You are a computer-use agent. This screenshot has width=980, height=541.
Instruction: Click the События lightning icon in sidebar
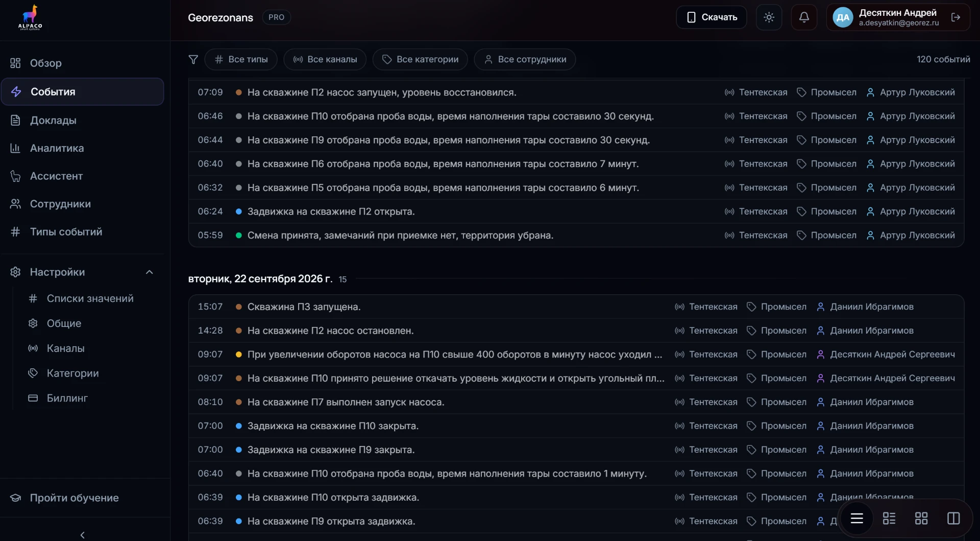tap(16, 92)
